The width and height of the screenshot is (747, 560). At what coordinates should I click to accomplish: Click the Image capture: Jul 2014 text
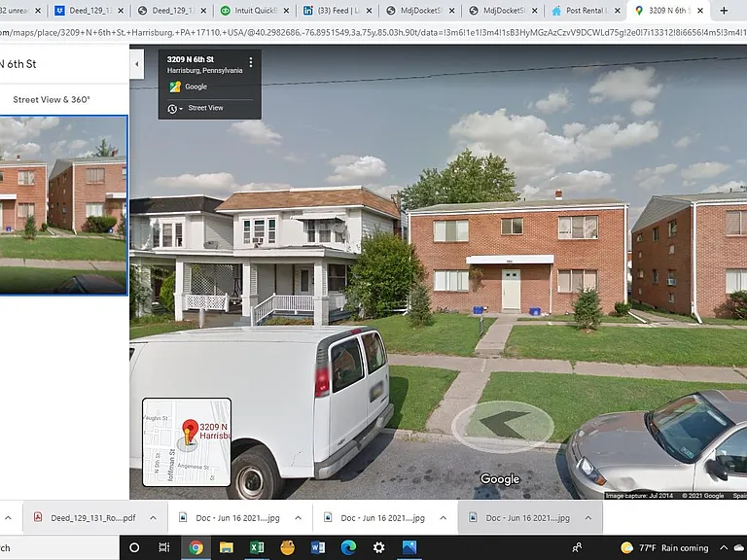639,496
